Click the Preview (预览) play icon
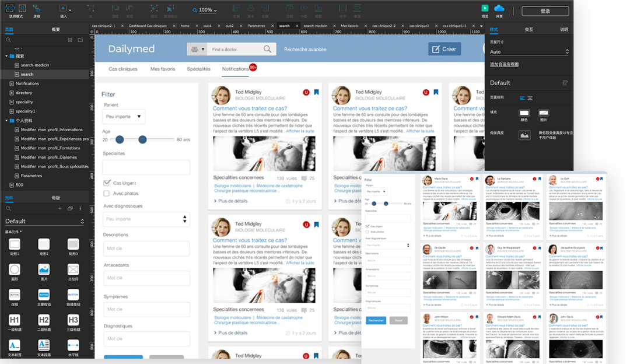630x364 pixels. point(485,8)
